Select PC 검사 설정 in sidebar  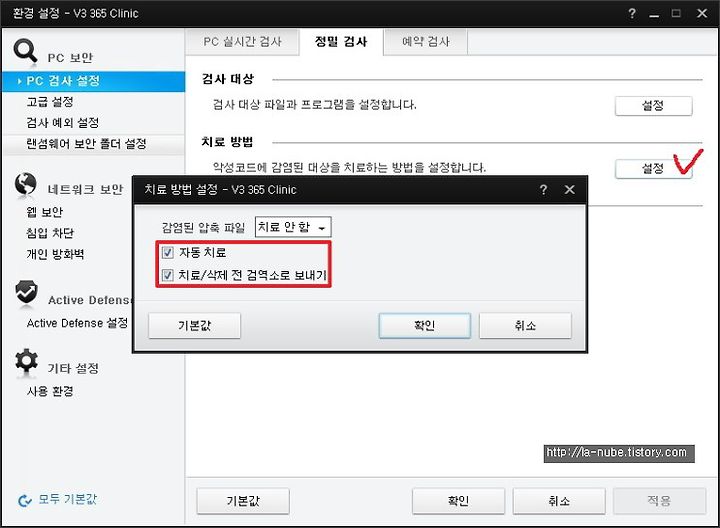94,81
